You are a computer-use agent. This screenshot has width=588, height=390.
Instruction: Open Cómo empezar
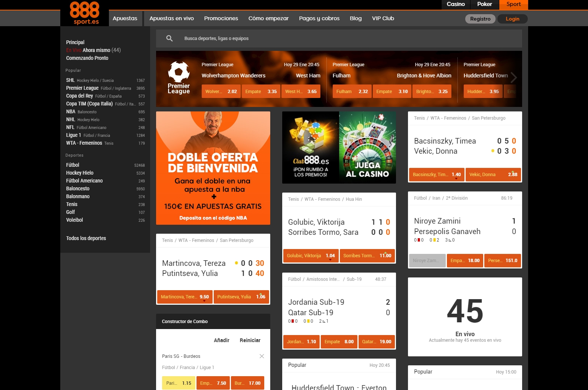click(x=269, y=18)
